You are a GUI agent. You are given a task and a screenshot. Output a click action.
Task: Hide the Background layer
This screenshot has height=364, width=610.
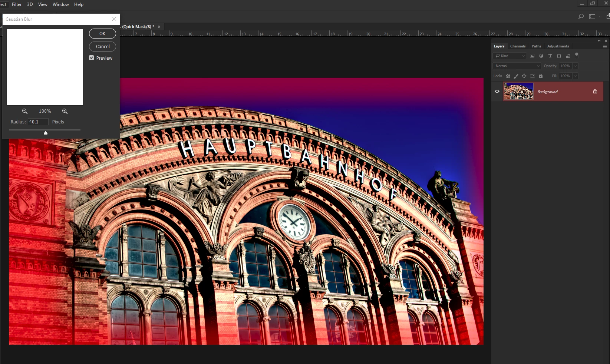coord(497,92)
